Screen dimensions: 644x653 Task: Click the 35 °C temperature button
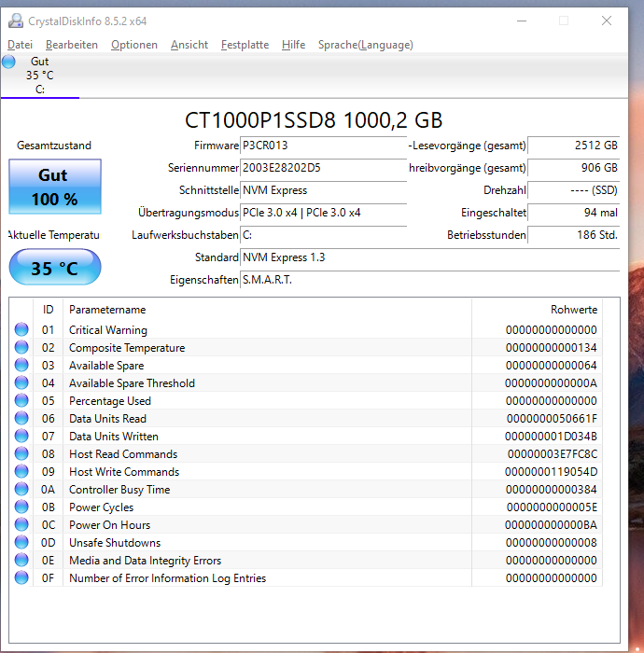pyautogui.click(x=55, y=267)
